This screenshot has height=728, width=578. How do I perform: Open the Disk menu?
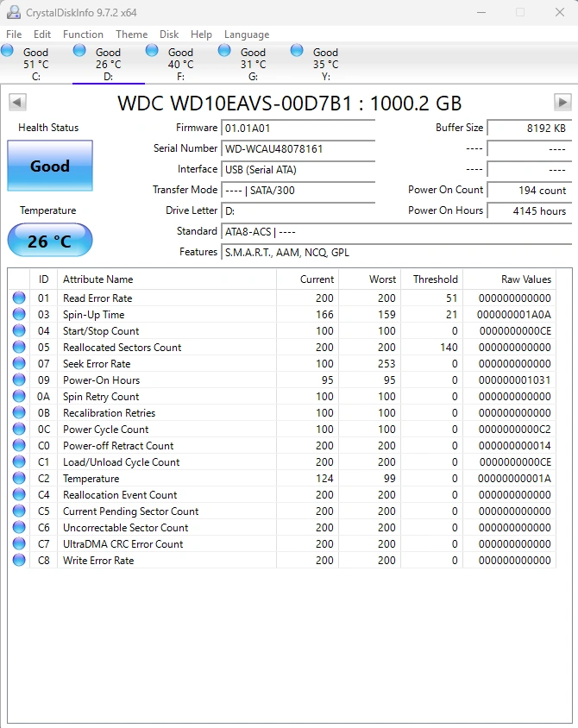[169, 35]
